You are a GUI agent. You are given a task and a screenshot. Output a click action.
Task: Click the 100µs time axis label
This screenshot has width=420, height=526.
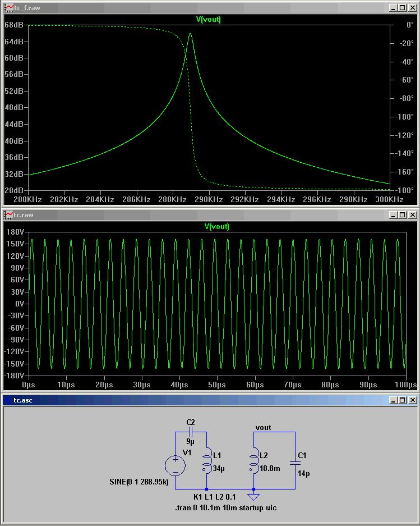pyautogui.click(x=406, y=385)
